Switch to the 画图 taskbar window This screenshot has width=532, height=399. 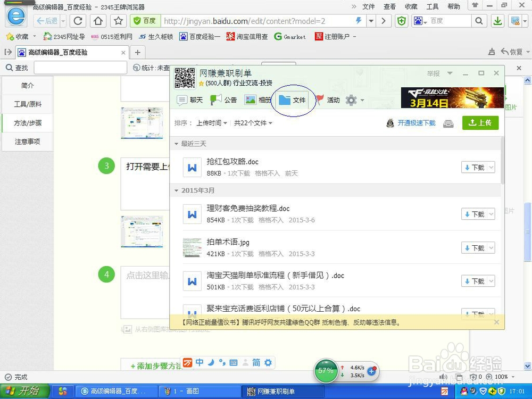(x=200, y=391)
